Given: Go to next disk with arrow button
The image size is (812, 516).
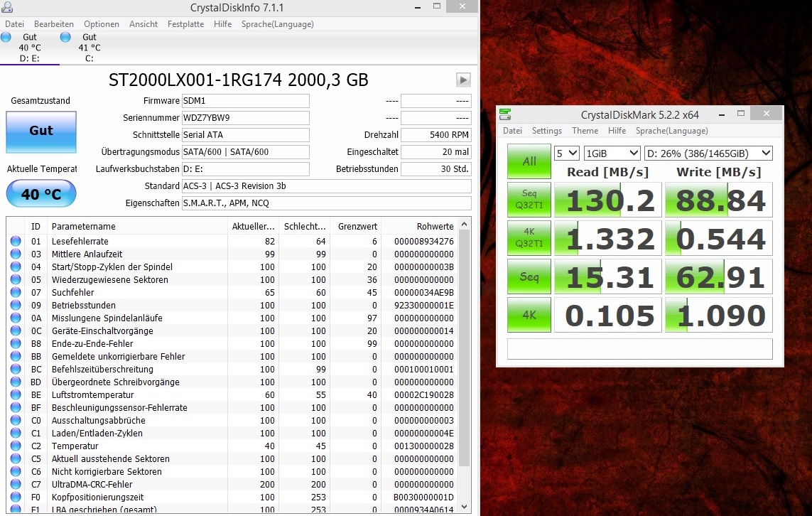Looking at the screenshot, I should (x=463, y=80).
